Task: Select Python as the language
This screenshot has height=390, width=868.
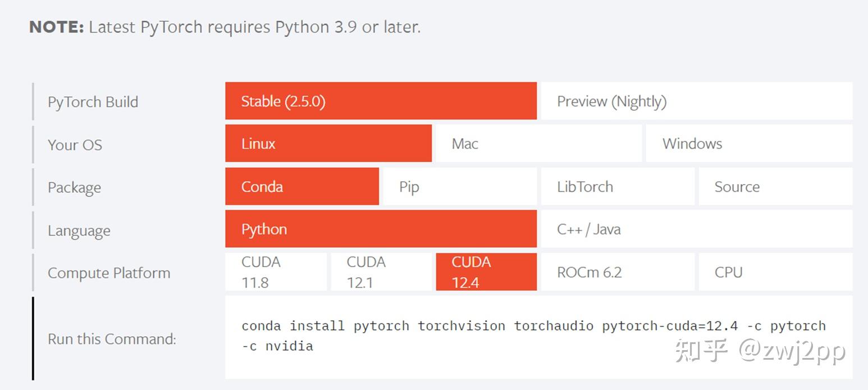Action: [381, 230]
